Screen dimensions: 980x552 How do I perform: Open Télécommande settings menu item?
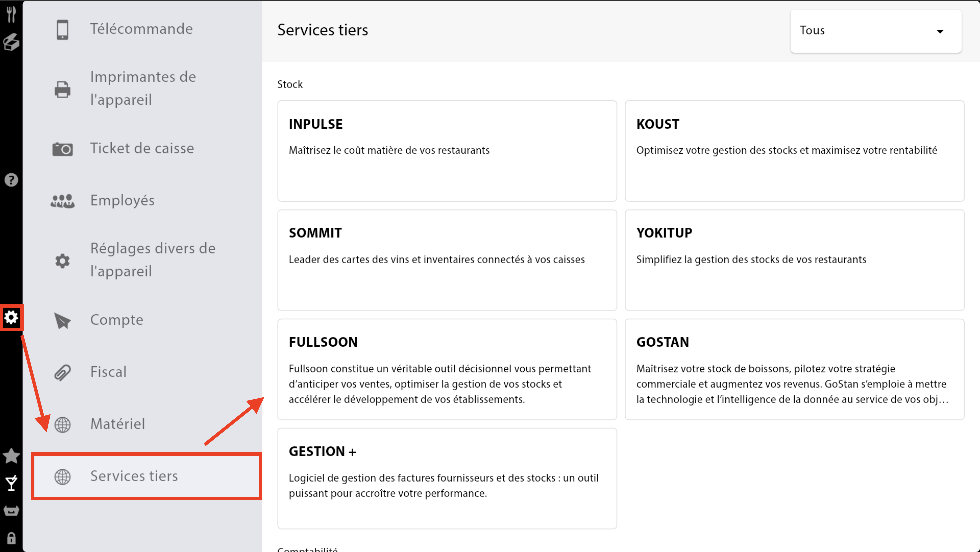[x=141, y=29]
